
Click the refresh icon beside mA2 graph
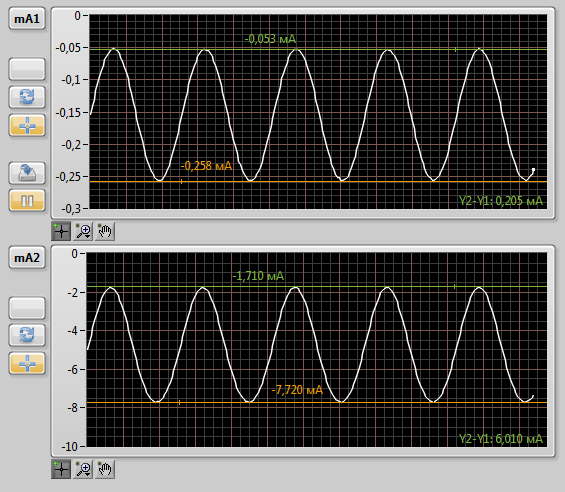(27, 335)
